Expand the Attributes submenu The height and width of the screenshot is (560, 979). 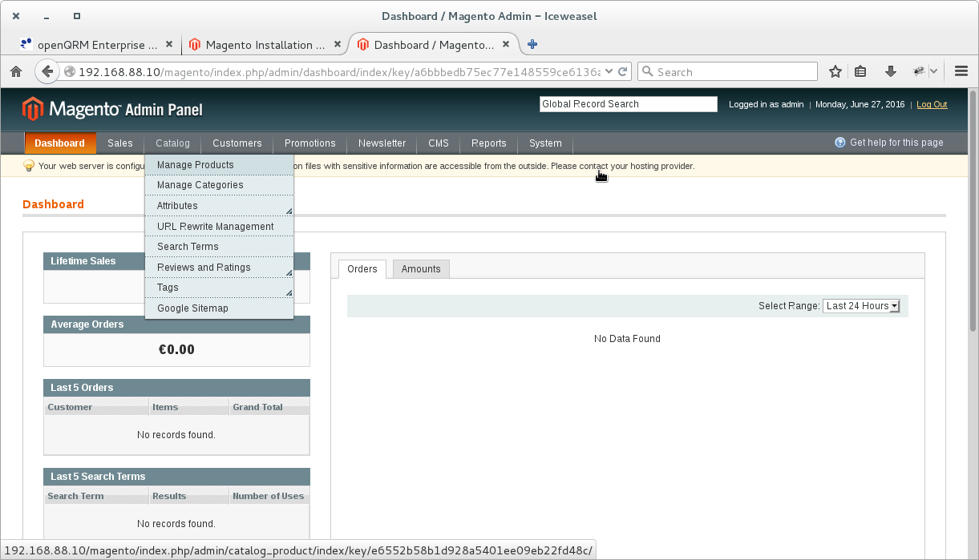pyautogui.click(x=219, y=206)
